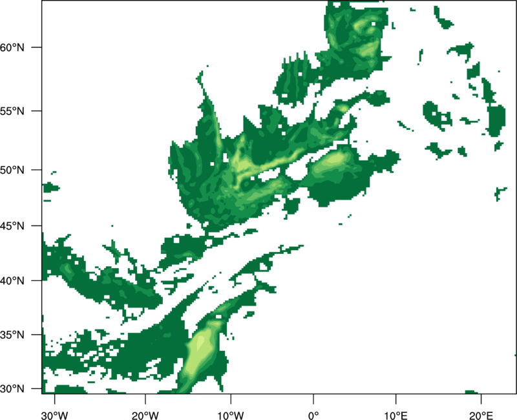
Task: Click the 35°N latitude label
Action: (x=12, y=335)
